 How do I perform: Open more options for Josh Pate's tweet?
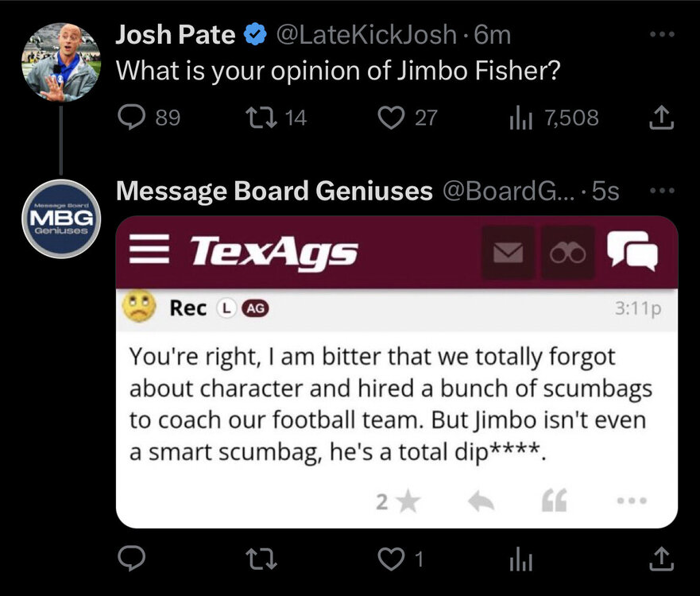(661, 35)
